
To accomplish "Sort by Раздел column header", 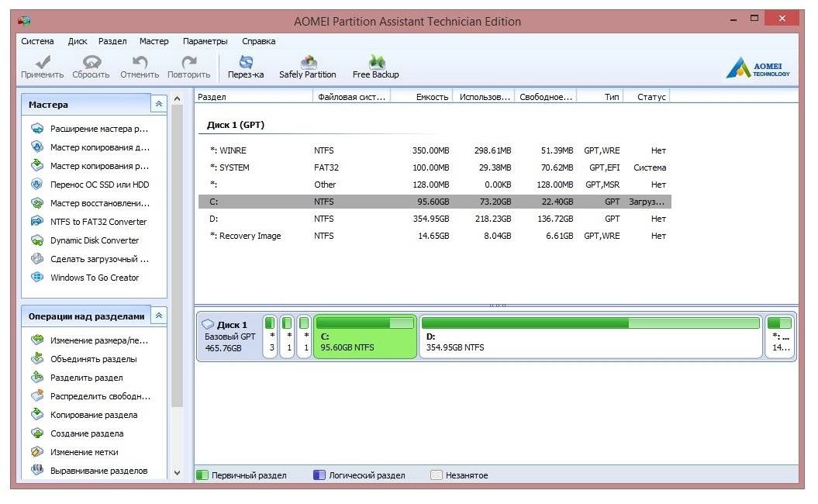I will click(254, 96).
